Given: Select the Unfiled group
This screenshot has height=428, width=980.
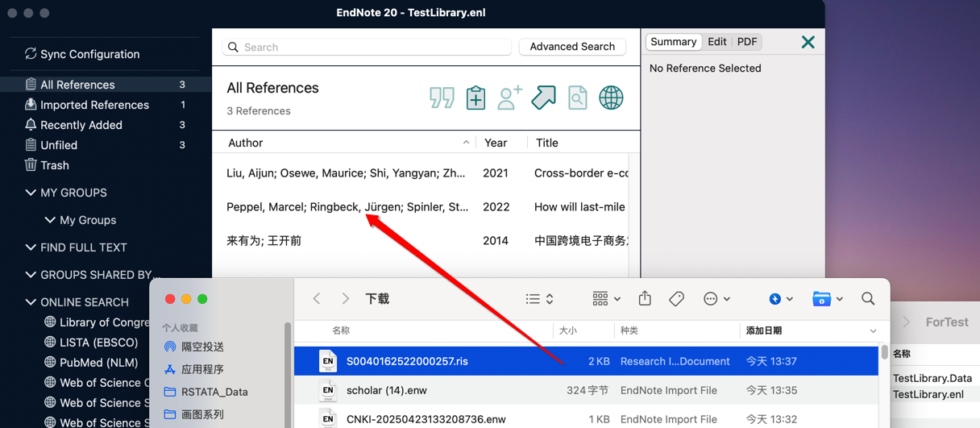Looking at the screenshot, I should [106, 145].
